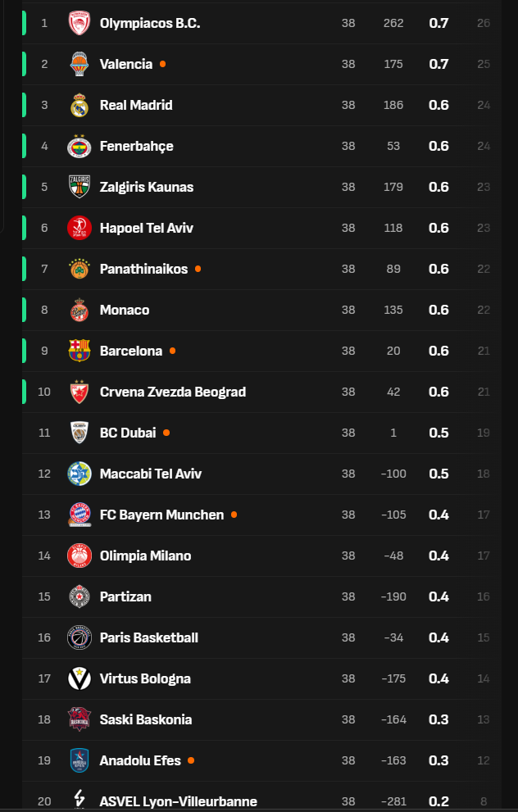518x812 pixels.
Task: Click the orange dot next to Anadolu Efes
Action: point(190,760)
